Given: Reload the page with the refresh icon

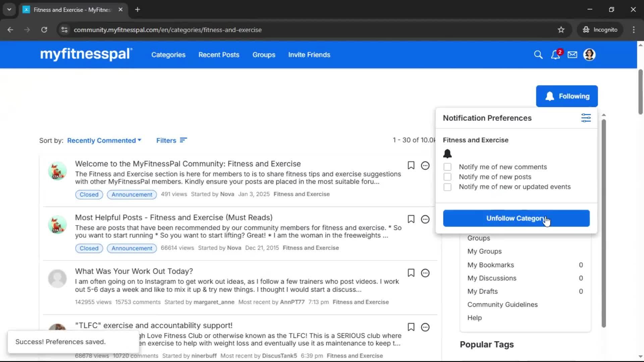Looking at the screenshot, I should tap(44, 30).
